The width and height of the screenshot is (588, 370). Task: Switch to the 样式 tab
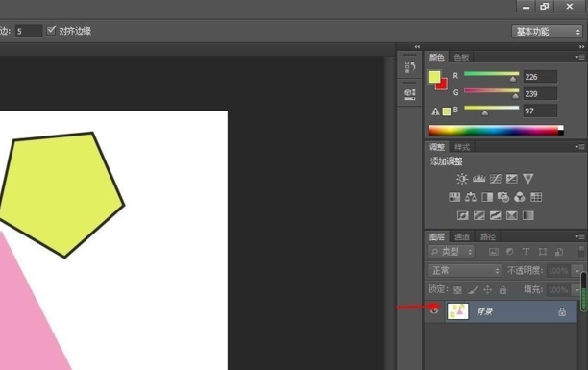click(462, 147)
